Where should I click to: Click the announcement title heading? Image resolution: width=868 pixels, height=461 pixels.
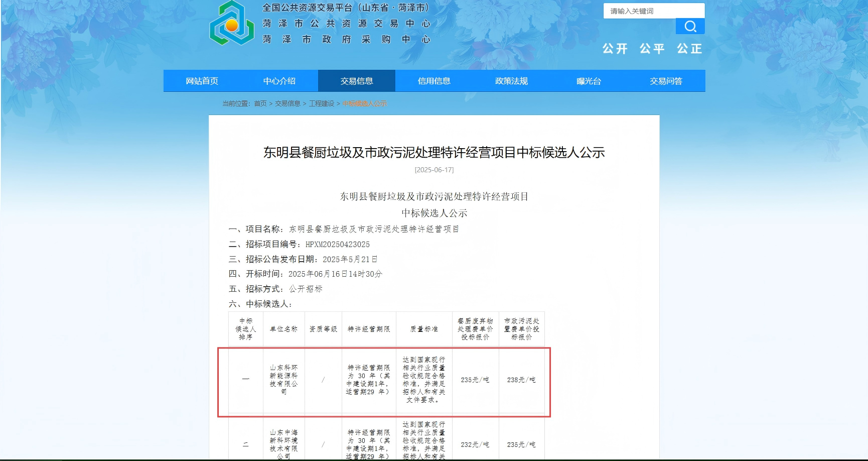click(x=435, y=153)
